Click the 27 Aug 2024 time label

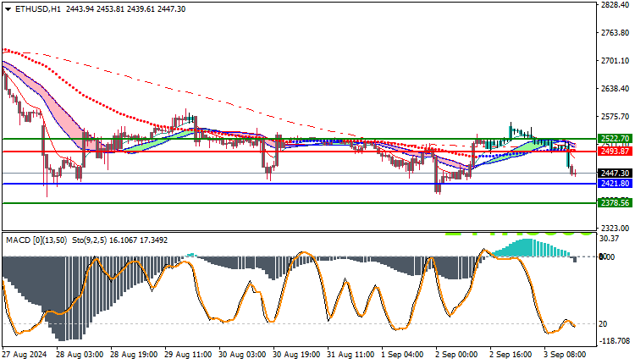coord(25,355)
